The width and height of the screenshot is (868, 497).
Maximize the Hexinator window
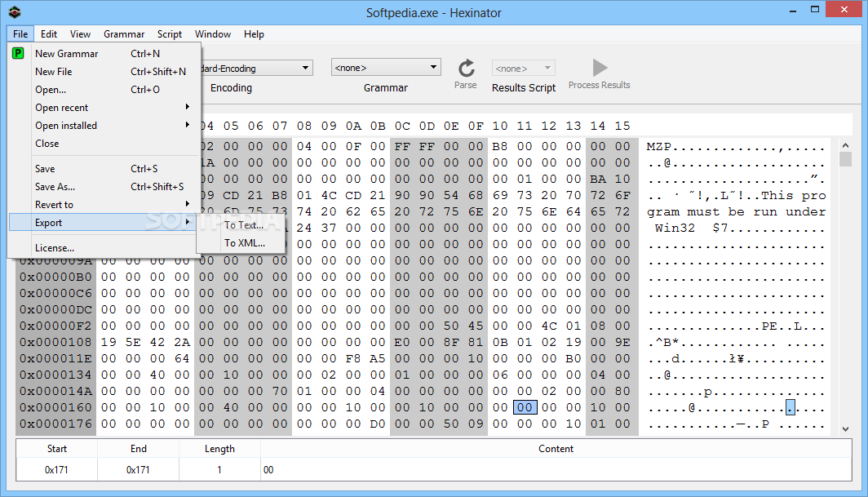(x=815, y=10)
